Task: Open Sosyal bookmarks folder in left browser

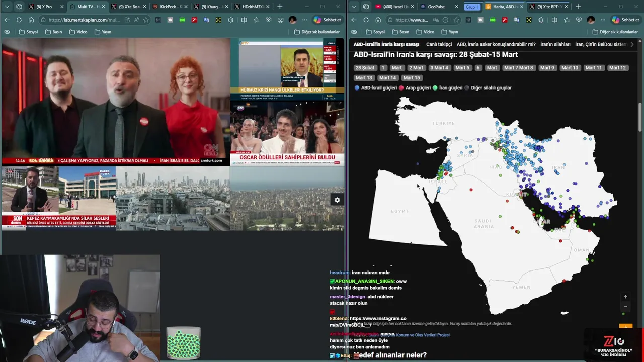Action: (28, 32)
